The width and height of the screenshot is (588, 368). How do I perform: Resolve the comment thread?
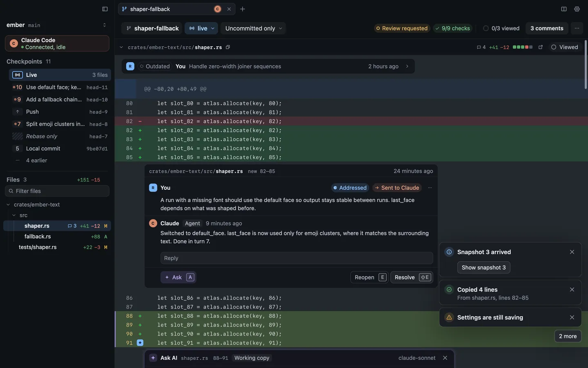tap(412, 277)
